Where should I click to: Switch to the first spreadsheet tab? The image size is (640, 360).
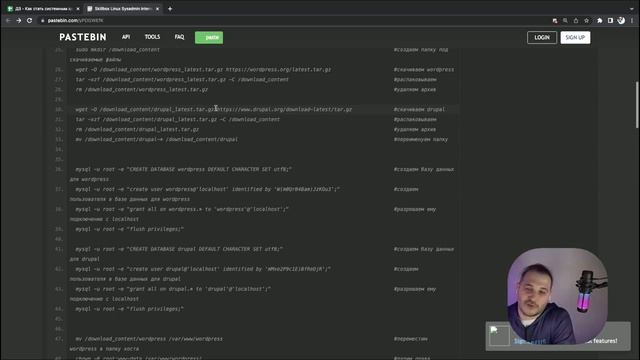coord(42,9)
